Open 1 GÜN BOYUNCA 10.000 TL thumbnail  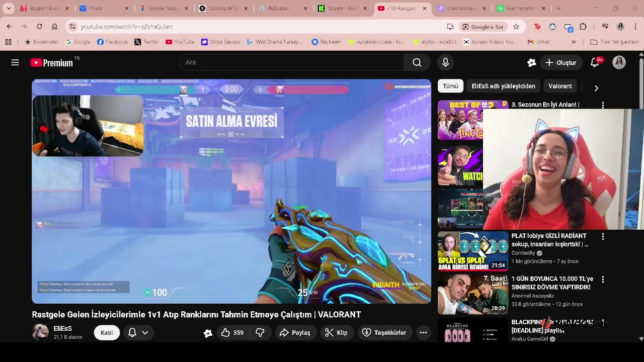[473, 294]
